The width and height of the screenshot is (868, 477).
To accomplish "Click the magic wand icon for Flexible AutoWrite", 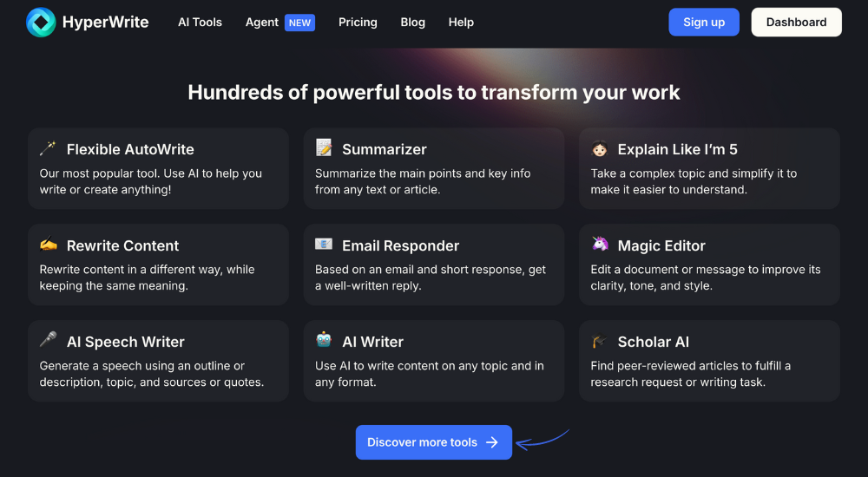I will coord(48,148).
